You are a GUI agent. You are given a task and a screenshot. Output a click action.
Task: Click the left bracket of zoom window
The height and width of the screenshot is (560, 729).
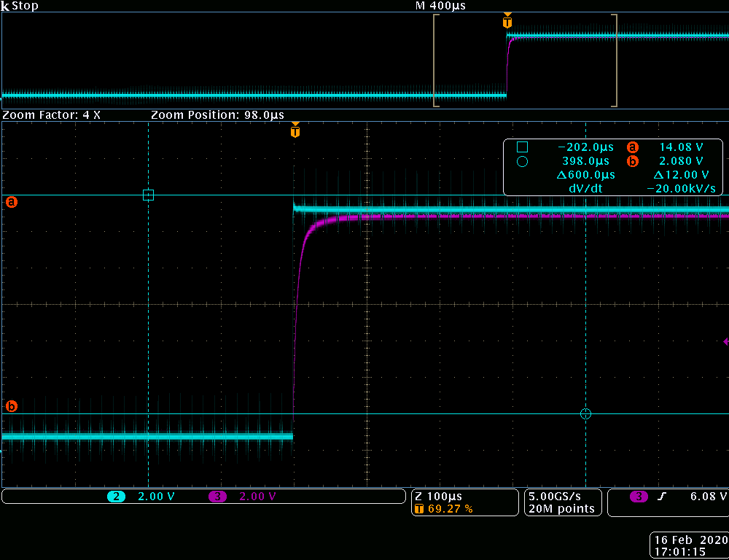click(x=435, y=61)
